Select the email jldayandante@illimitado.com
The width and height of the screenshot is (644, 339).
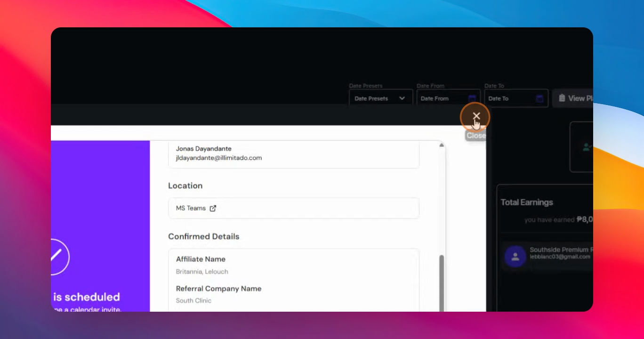(x=219, y=158)
